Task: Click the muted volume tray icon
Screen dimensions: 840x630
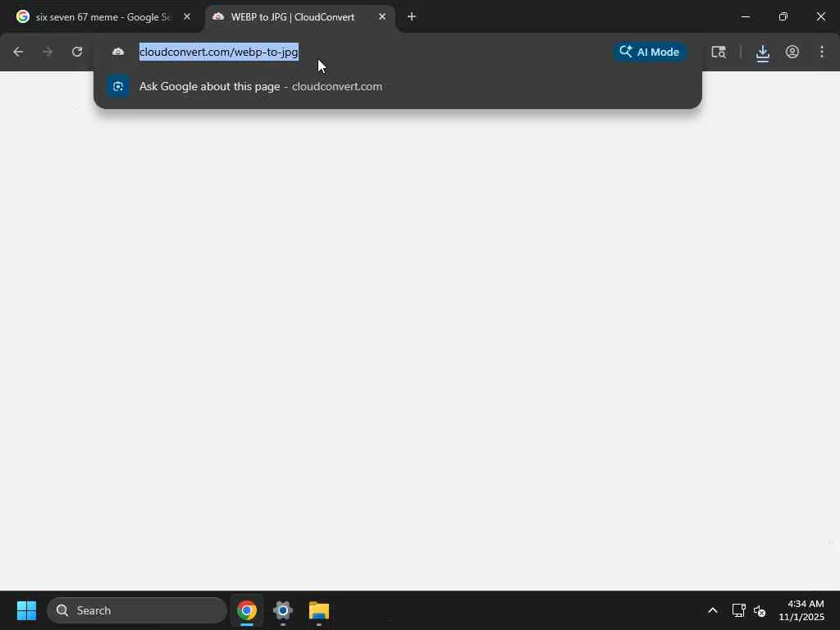Action: (x=759, y=610)
